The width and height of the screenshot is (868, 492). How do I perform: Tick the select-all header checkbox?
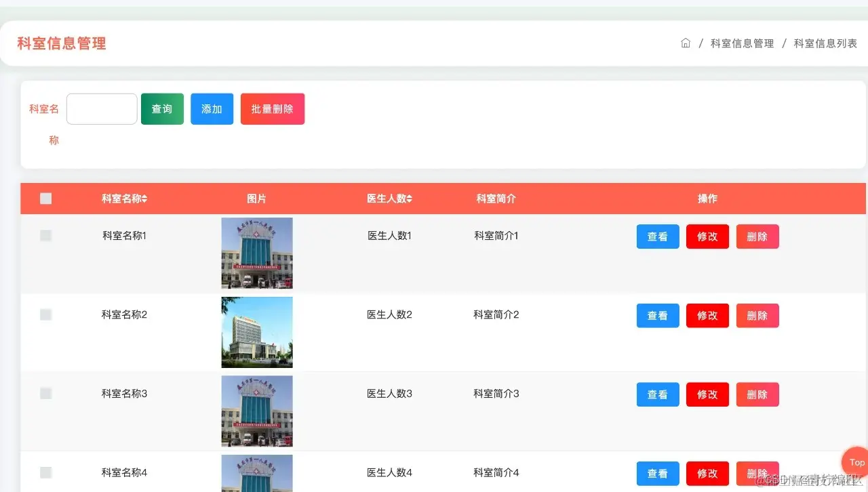pos(46,199)
